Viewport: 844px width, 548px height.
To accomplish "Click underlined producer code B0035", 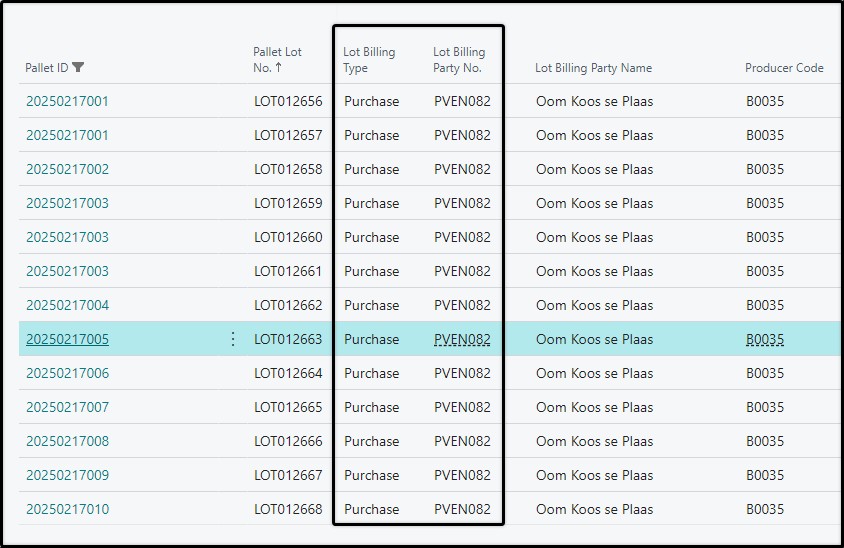I will (x=764, y=339).
